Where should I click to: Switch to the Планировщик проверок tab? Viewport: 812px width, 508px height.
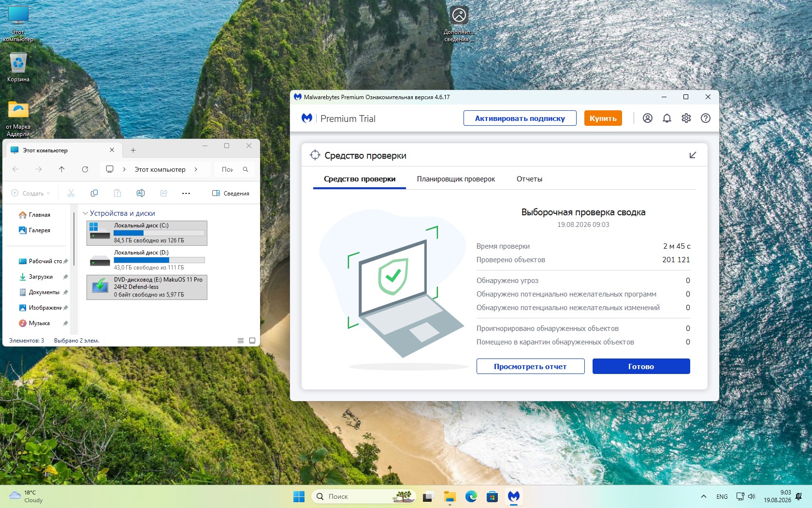pos(456,179)
